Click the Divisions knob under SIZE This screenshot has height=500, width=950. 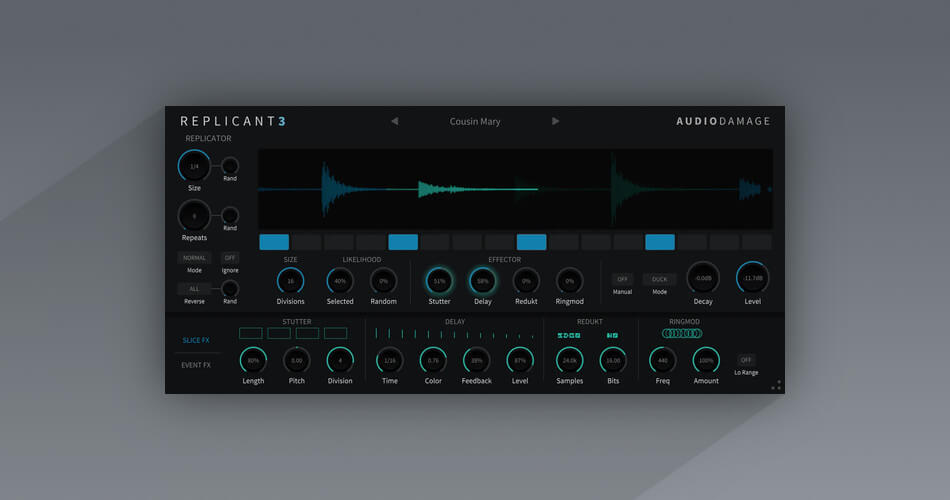pos(290,281)
